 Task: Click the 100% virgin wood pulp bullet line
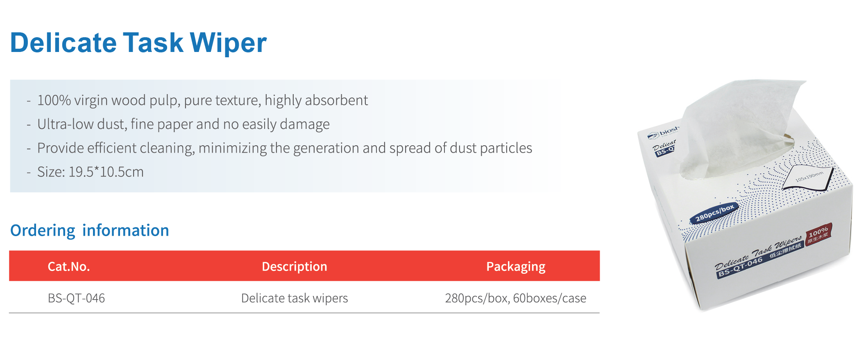[202, 100]
